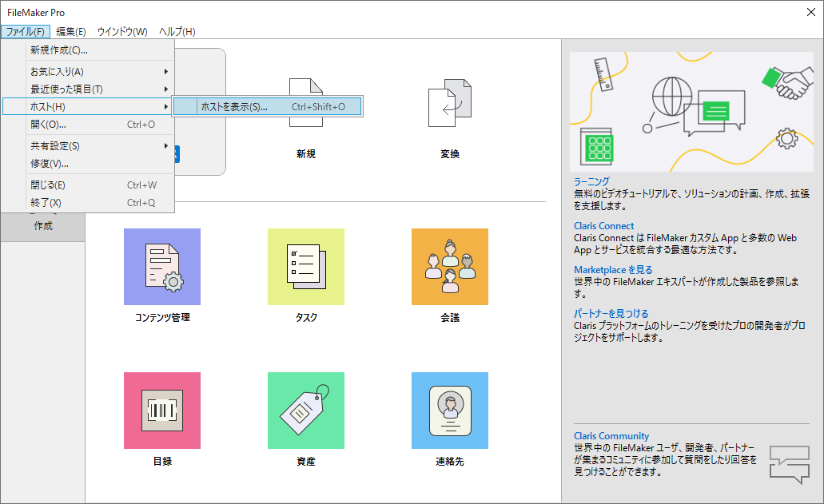The image size is (824, 504).
Task: Open the ウインドウ(W) menu
Action: point(121,31)
